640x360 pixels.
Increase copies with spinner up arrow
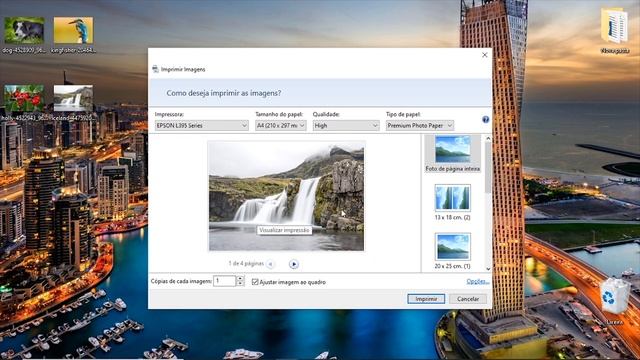click(240, 278)
